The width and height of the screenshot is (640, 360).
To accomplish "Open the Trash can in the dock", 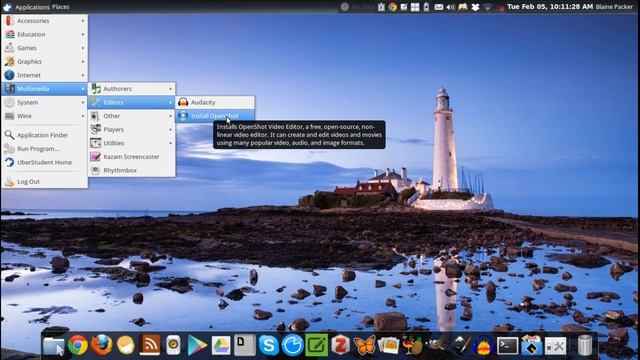I will coord(584,345).
